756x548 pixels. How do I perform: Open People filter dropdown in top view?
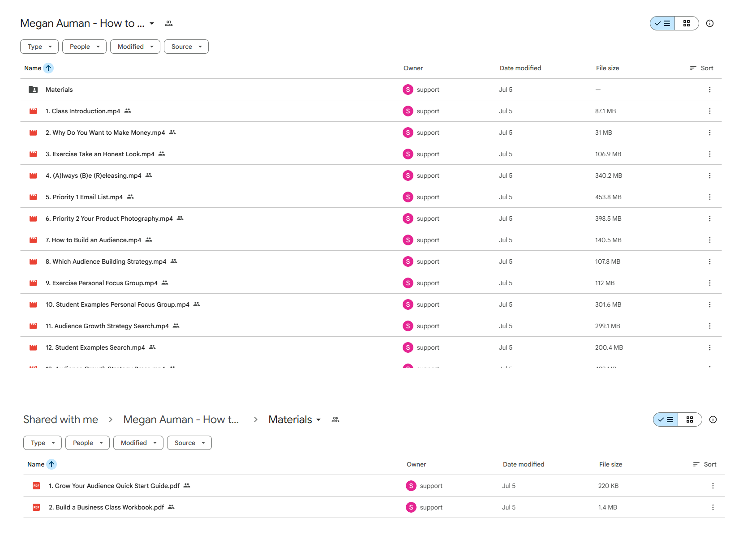pyautogui.click(x=84, y=47)
